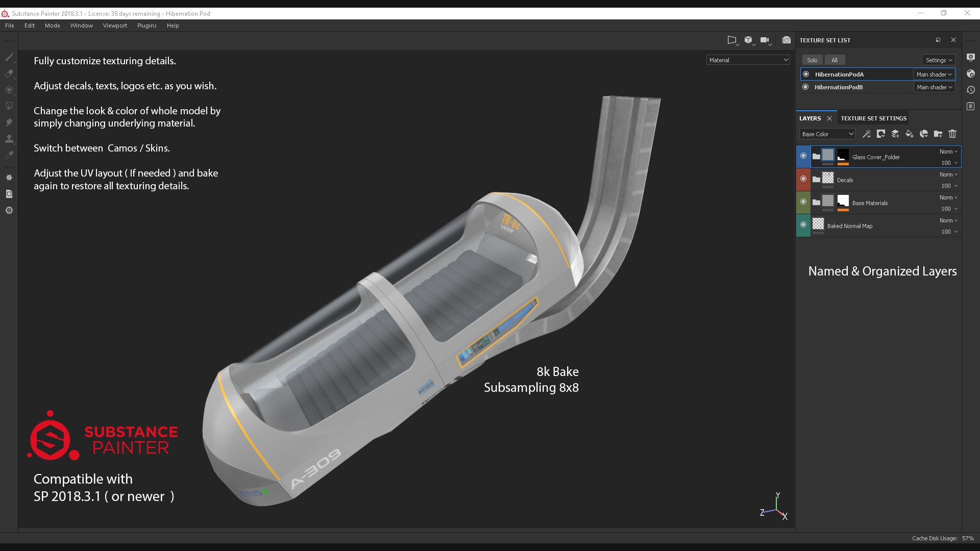Open the viewport camera screenshot icon

tap(787, 40)
